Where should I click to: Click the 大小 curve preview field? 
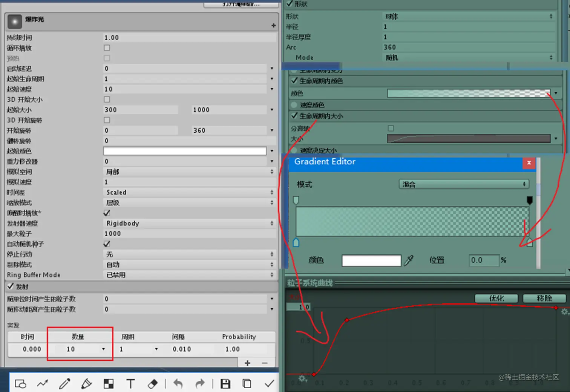(x=469, y=138)
